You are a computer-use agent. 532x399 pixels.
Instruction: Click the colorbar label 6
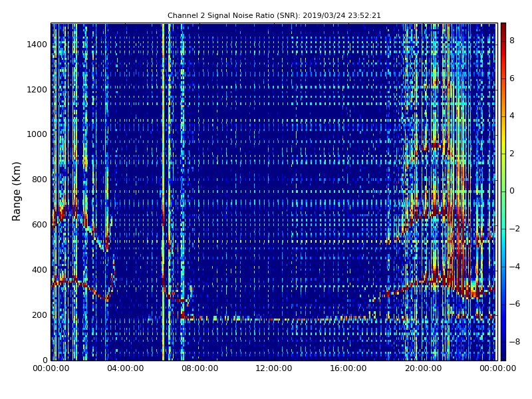(x=512, y=78)
